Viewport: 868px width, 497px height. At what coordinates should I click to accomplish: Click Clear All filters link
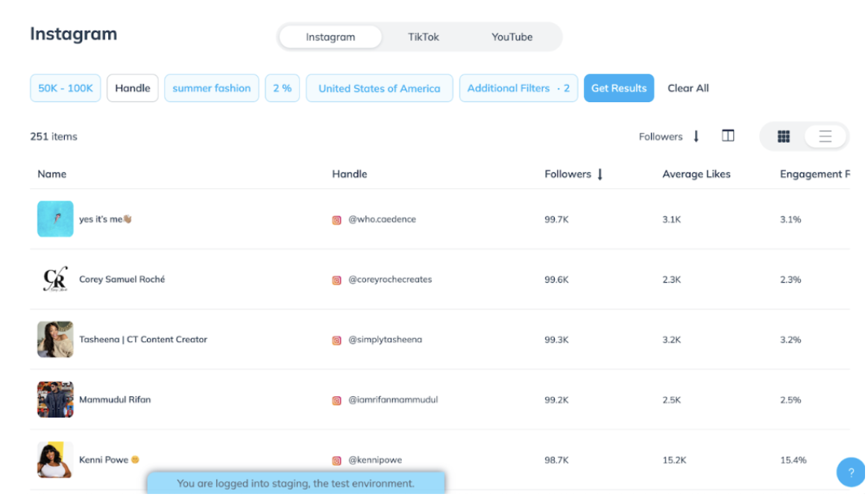point(688,88)
